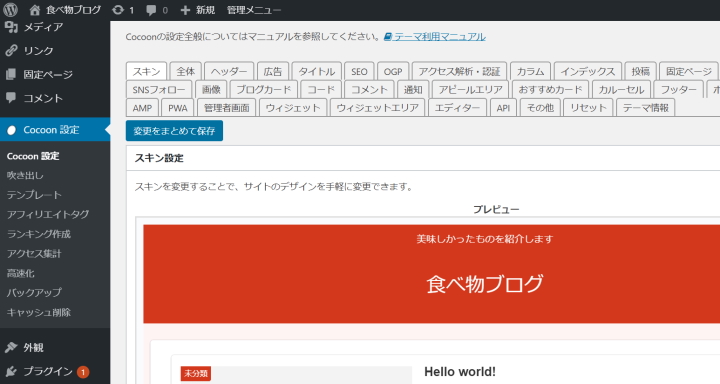Select the AMP tab
Viewport: 720px width, 384px height.
pyautogui.click(x=142, y=108)
